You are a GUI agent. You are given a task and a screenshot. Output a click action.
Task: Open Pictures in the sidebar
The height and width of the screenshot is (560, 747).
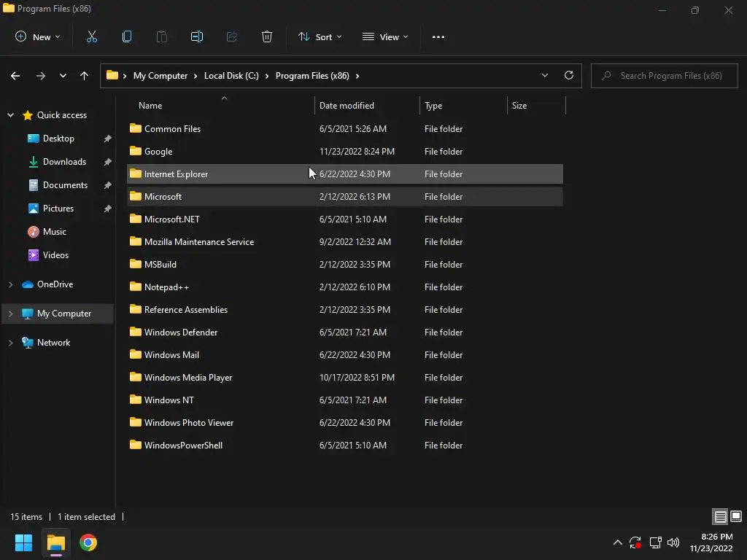tap(58, 209)
